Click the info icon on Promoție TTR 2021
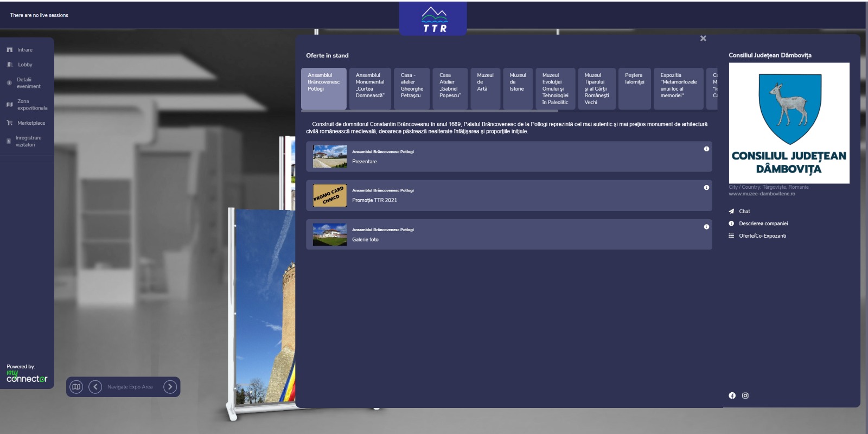Image resolution: width=868 pixels, height=434 pixels. pos(706,188)
